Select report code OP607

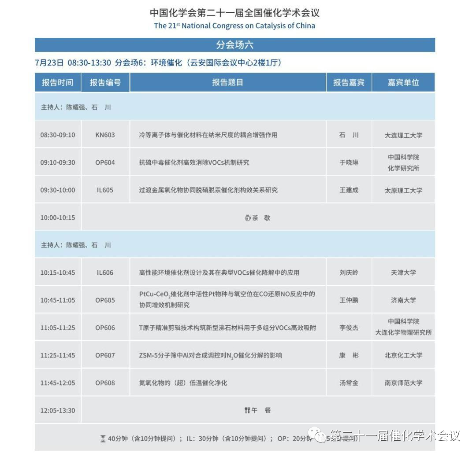(105, 355)
